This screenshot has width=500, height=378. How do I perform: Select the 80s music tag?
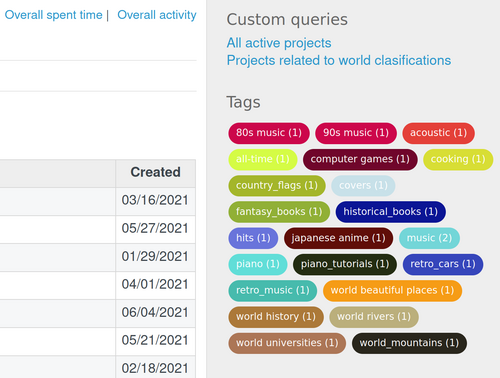click(x=269, y=133)
